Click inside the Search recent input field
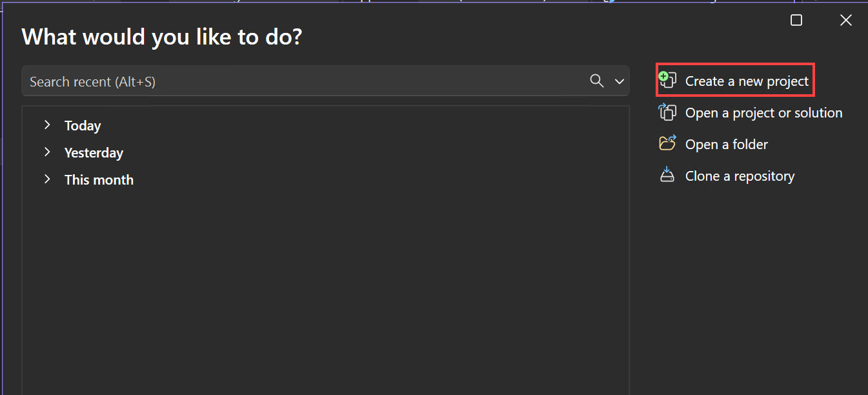The width and height of the screenshot is (868, 395). 258,81
